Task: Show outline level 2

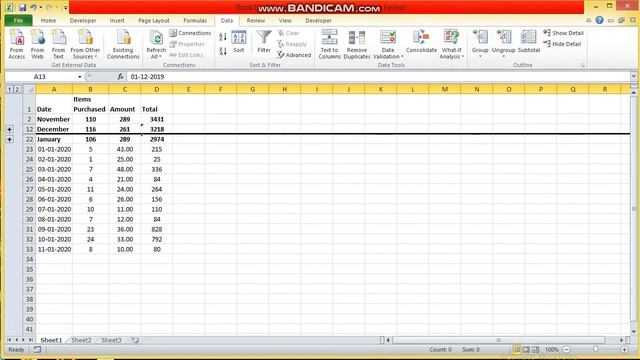Action: [x=17, y=89]
